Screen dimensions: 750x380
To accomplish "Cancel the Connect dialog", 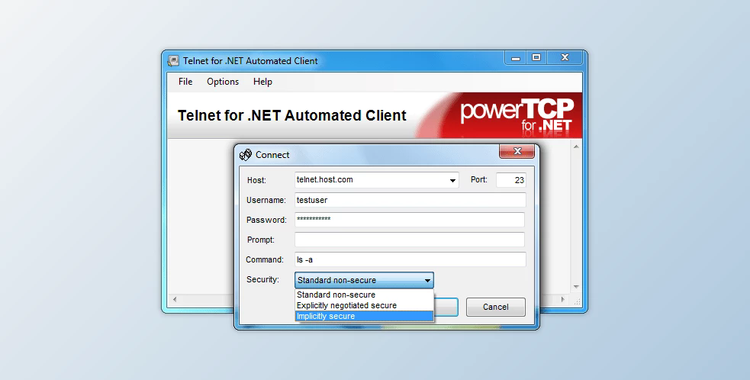I will (496, 307).
